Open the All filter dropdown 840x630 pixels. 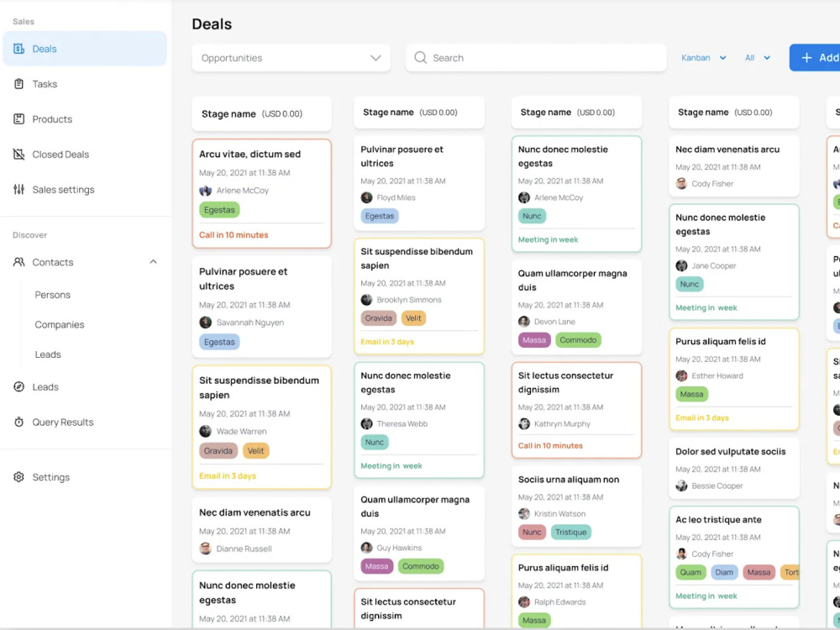[x=758, y=58]
